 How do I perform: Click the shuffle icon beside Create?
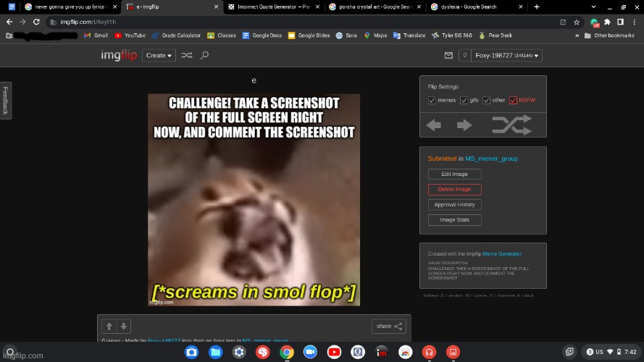(187, 55)
